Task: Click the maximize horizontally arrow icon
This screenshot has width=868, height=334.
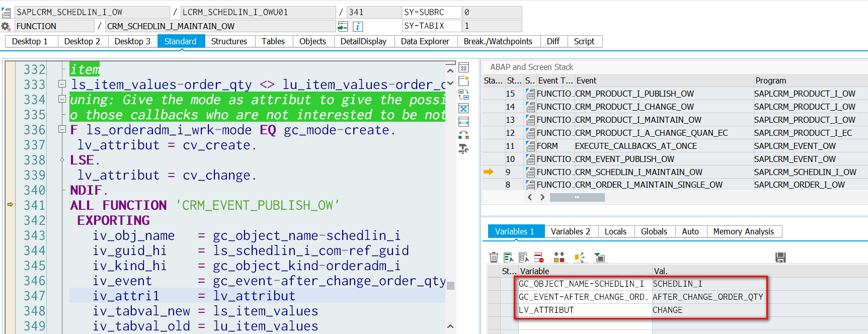Action: point(463,122)
